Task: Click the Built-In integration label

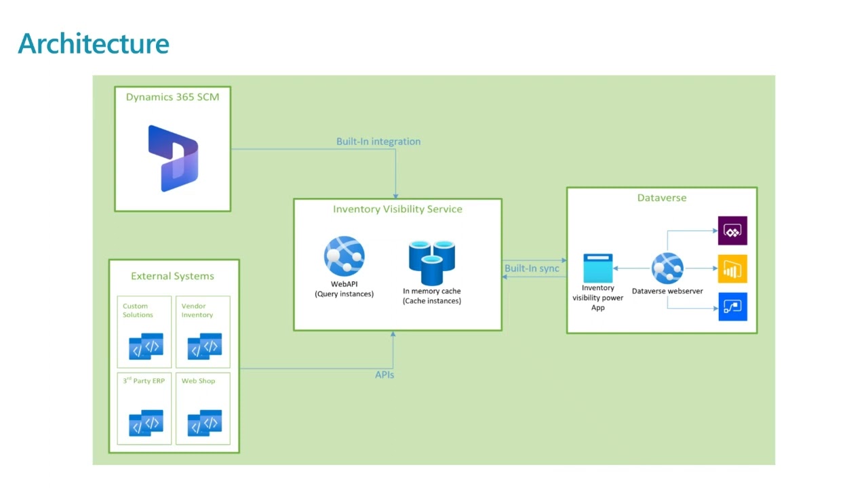Action: click(x=378, y=142)
